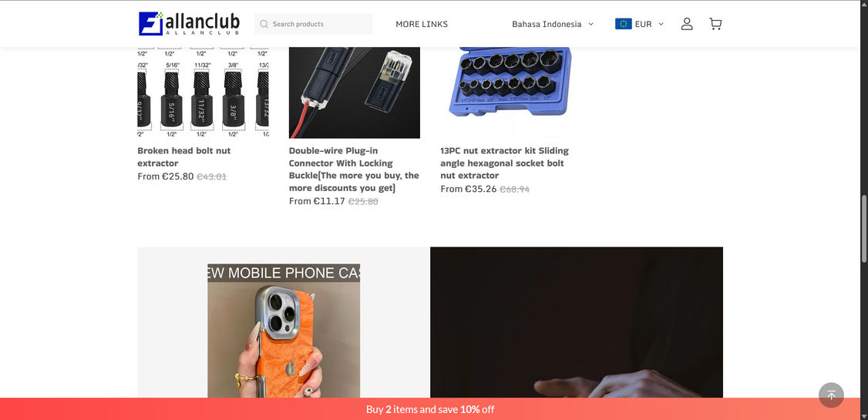The width and height of the screenshot is (868, 420).
Task: Open Double-wire Plug-in Connector product link
Action: (355, 170)
